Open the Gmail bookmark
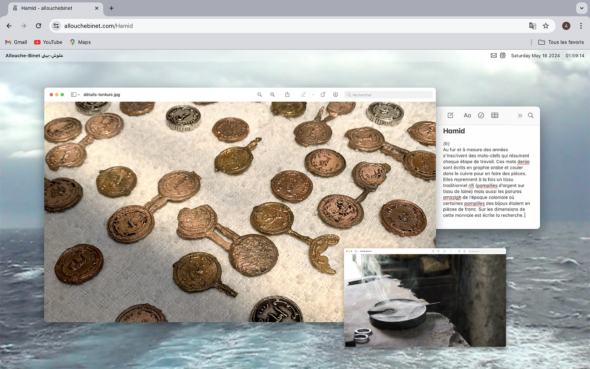590x369 pixels. coord(16,42)
